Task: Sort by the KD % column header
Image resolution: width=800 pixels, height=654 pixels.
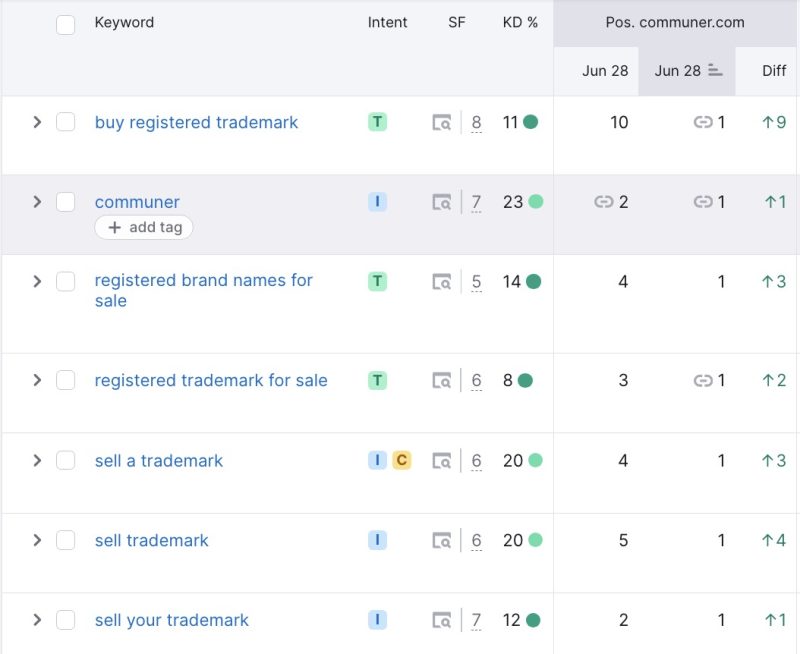Action: click(520, 22)
